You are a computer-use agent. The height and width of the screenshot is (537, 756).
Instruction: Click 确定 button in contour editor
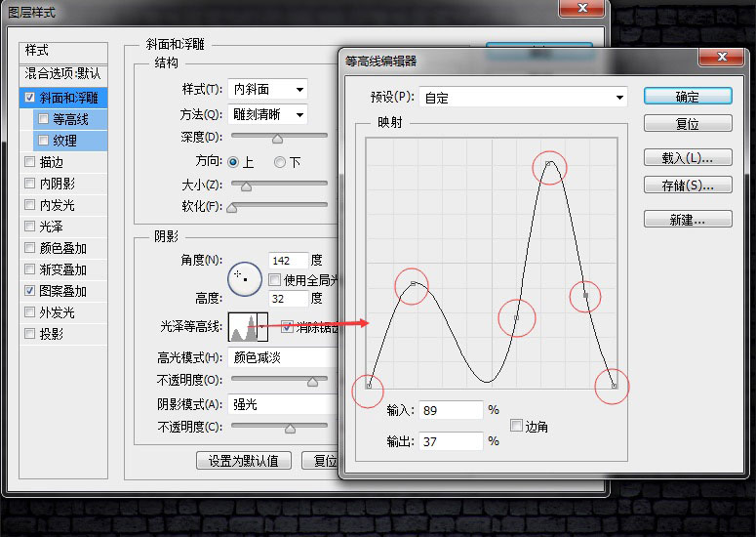688,96
